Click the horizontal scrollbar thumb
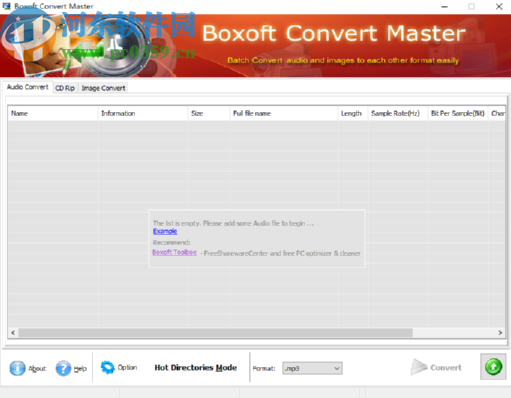Image resolution: width=511 pixels, height=398 pixels. pos(216,333)
